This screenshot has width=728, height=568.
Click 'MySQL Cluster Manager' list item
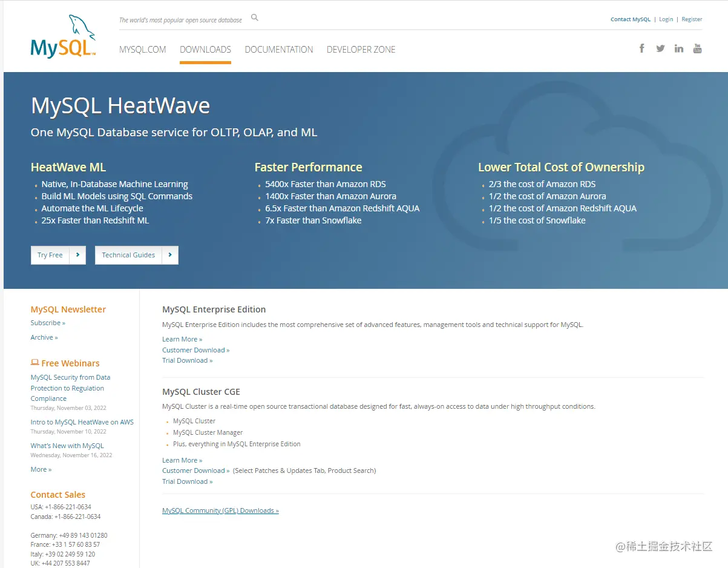pyautogui.click(x=208, y=432)
